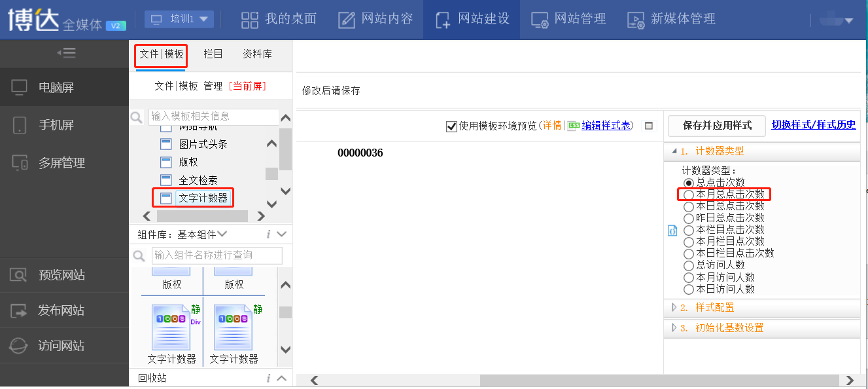Click the component library info icon
Image resolution: width=868 pixels, height=389 pixels.
coord(269,234)
